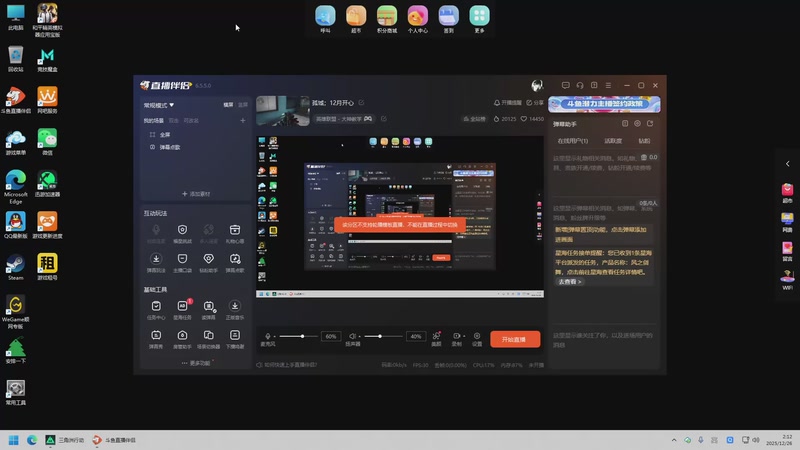Screen dimensions: 800x450
Task: Click the 40% speaker volume field
Action: pos(416,336)
